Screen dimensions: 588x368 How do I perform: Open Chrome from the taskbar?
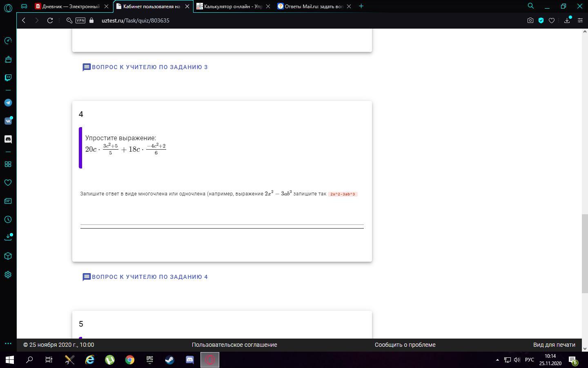tap(130, 360)
